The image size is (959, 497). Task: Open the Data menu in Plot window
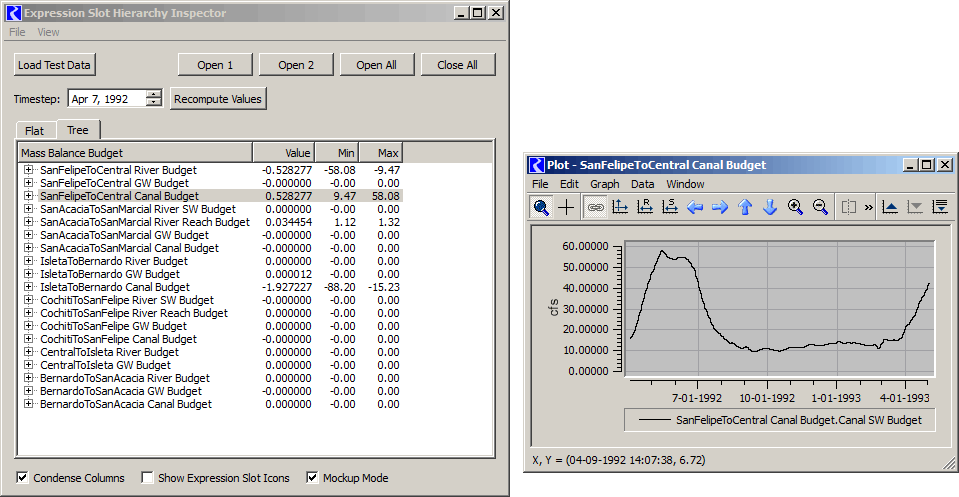(x=643, y=184)
